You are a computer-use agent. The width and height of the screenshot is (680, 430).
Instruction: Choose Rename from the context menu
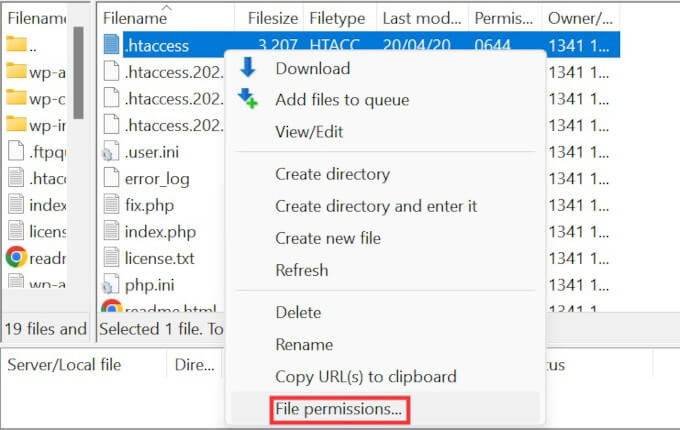(x=304, y=344)
